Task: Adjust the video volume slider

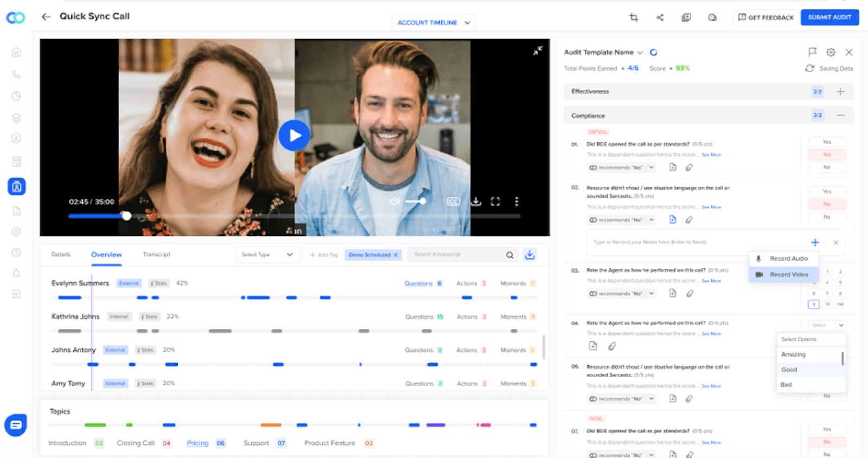Action: pyautogui.click(x=416, y=201)
